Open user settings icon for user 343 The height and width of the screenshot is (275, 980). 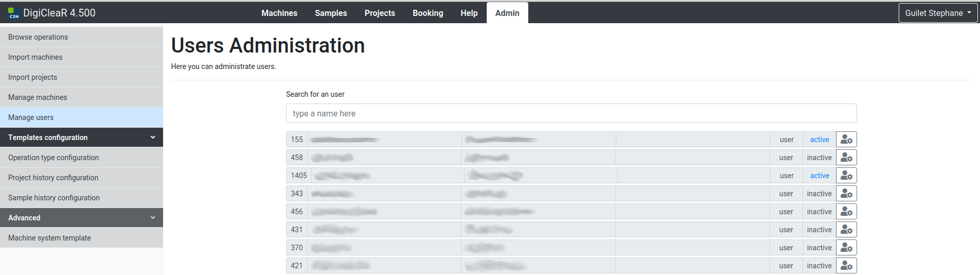[846, 194]
